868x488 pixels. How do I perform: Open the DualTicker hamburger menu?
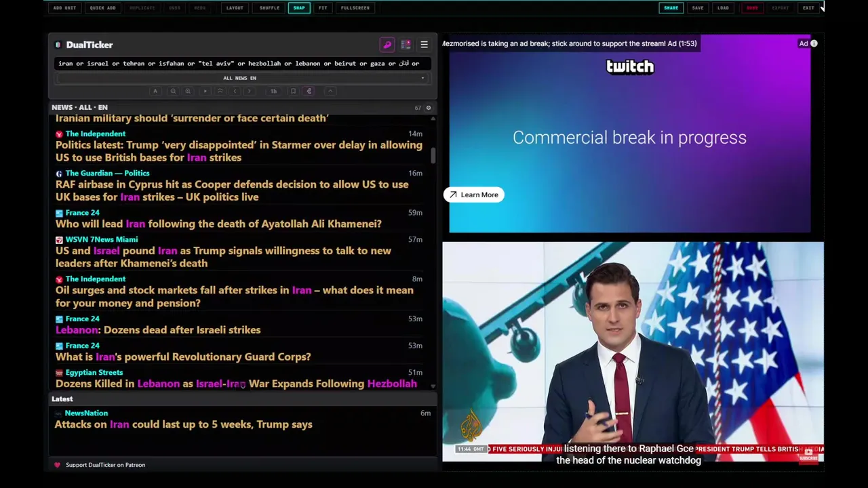click(424, 45)
